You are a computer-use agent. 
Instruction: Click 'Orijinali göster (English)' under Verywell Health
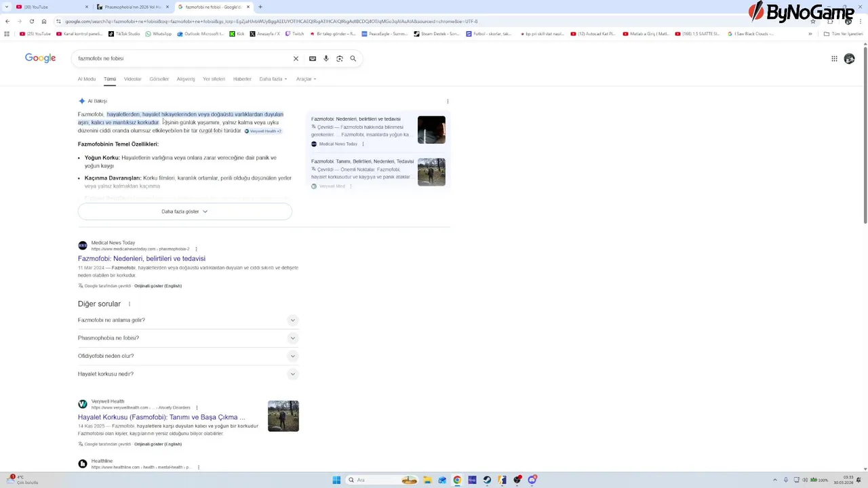pos(158,445)
